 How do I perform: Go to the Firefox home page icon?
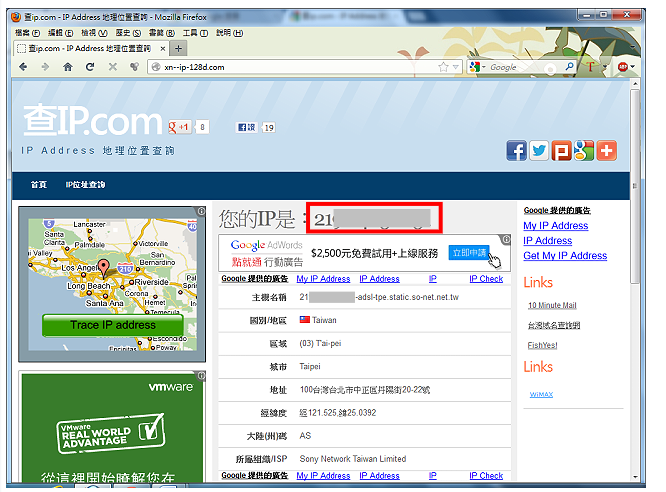(68, 67)
